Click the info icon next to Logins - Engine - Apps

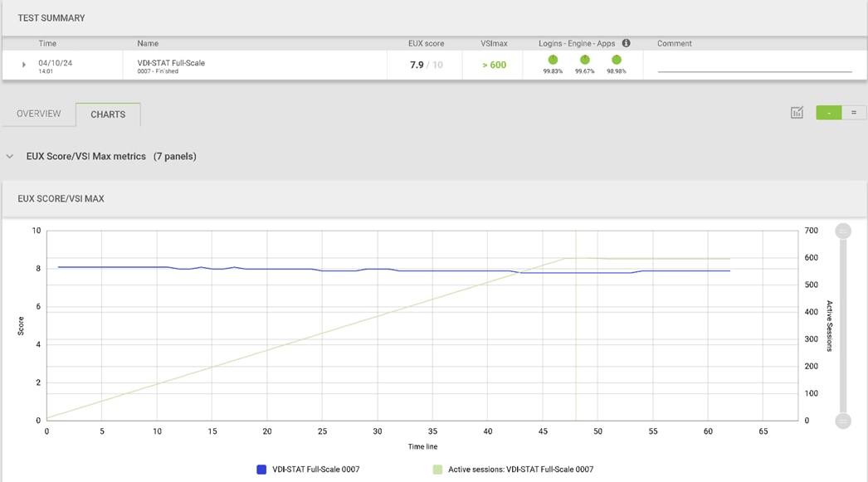pyautogui.click(x=626, y=43)
